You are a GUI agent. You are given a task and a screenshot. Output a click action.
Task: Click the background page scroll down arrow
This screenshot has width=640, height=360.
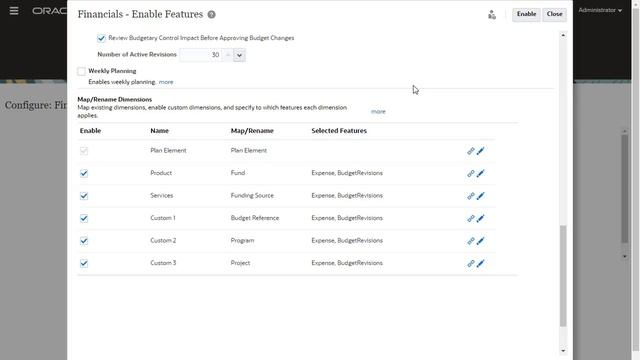(624, 257)
